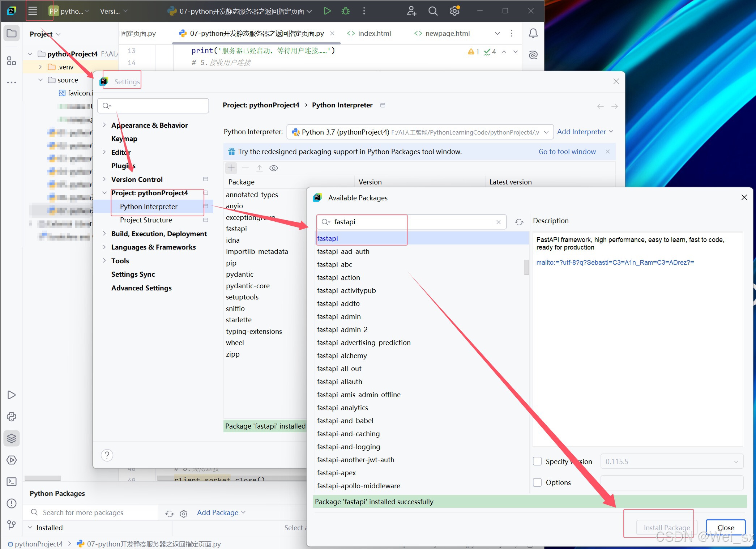Click the green Run button in toolbar

pos(327,11)
